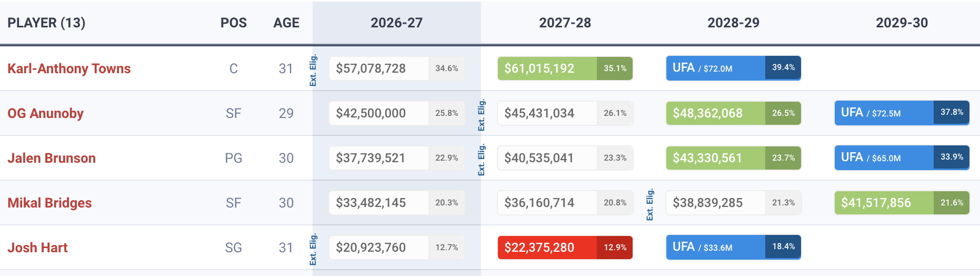Open OG Anunoby player link
980x276 pixels.
tap(45, 113)
